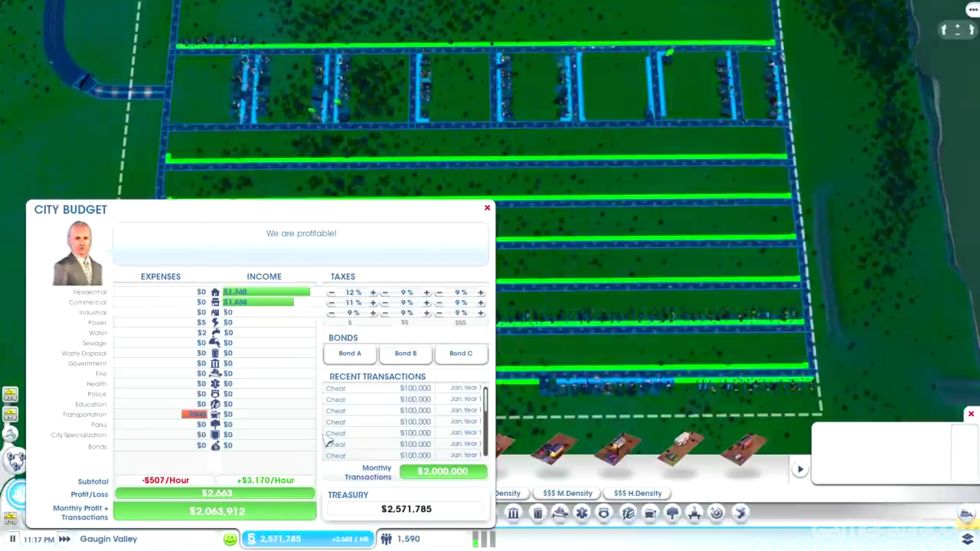This screenshot has width=980, height=551.
Task: Click the treasury 2,571,785 budget button
Action: [309, 539]
